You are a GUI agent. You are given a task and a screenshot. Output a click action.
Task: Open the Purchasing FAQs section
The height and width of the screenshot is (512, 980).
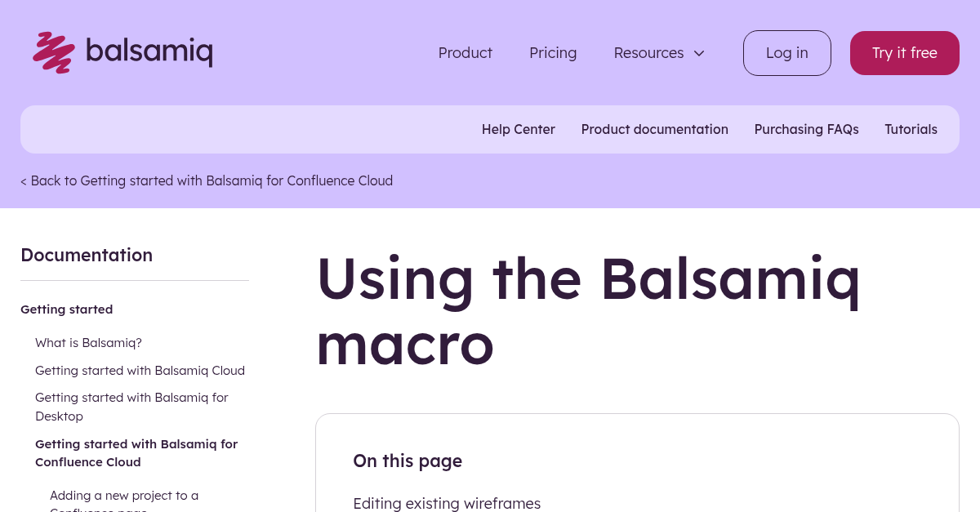(806, 129)
